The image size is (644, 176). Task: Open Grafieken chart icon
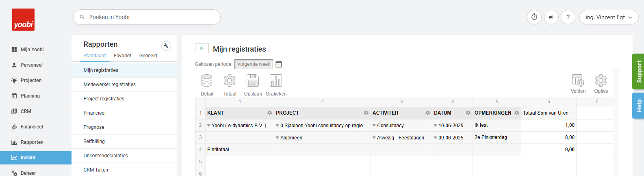pos(276,80)
